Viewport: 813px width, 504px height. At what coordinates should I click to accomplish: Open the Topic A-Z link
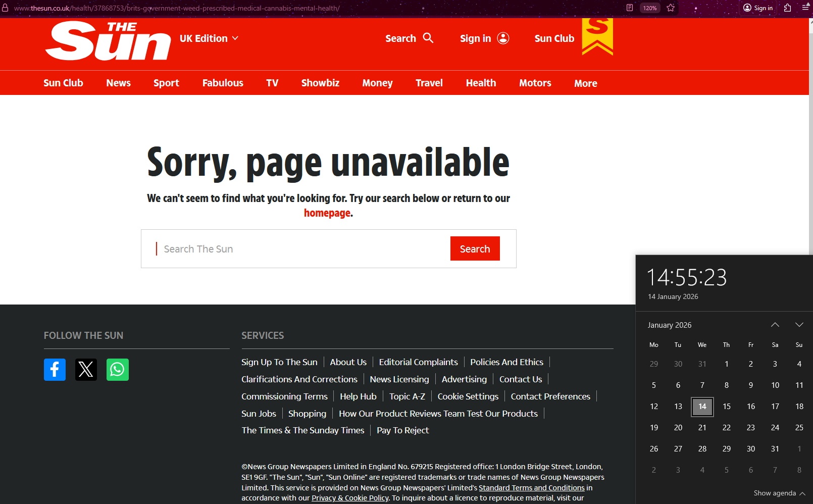pos(408,396)
